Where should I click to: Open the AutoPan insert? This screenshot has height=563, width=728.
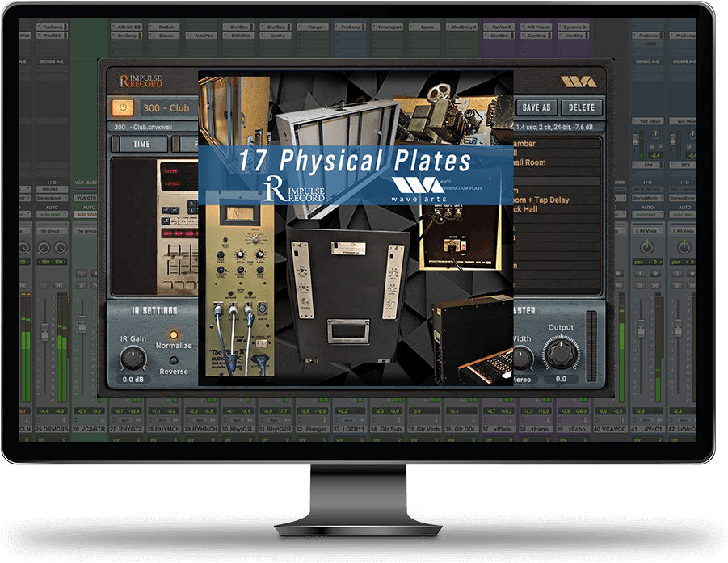point(200,36)
